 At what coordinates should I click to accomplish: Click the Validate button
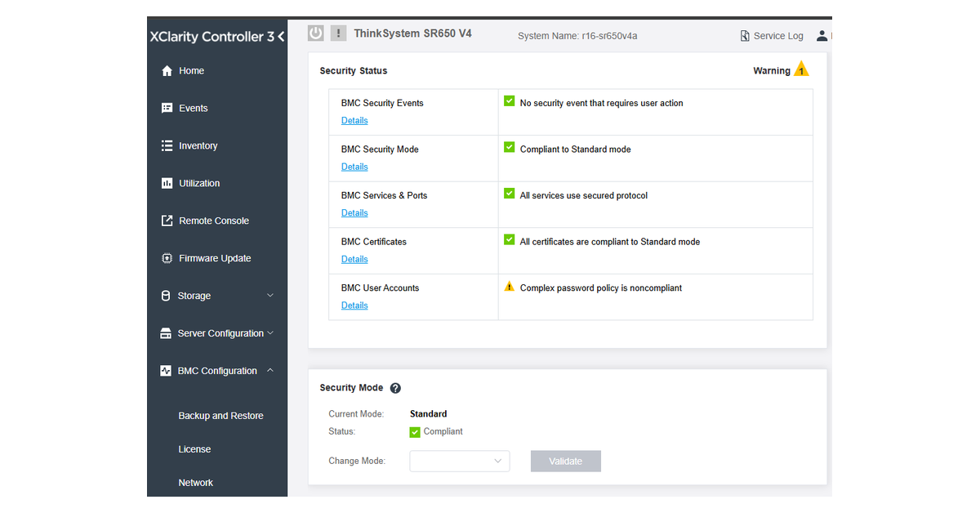click(566, 461)
